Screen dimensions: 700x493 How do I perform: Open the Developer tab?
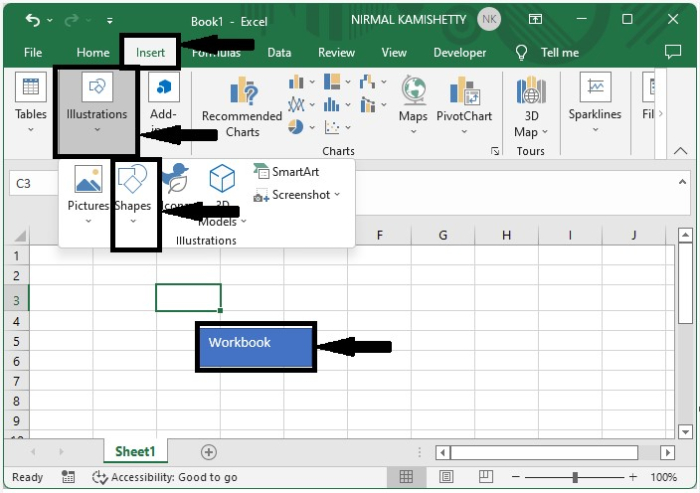tap(459, 53)
